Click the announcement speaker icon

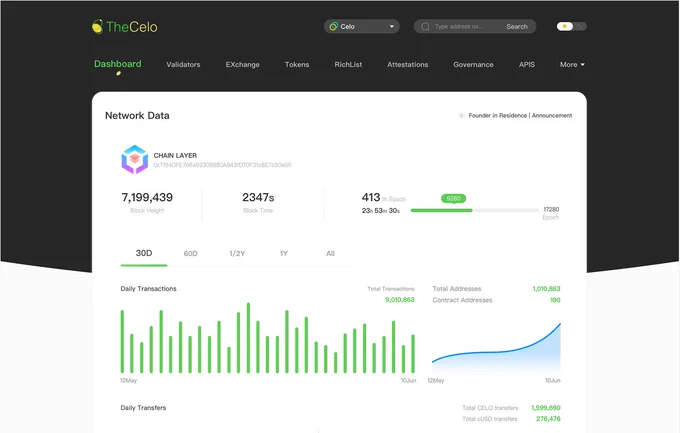click(x=462, y=115)
